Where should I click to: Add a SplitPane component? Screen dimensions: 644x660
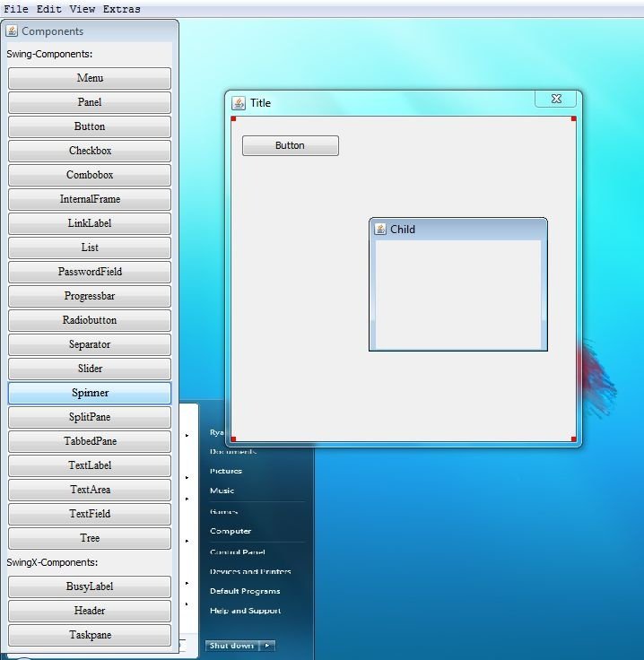[x=90, y=417]
